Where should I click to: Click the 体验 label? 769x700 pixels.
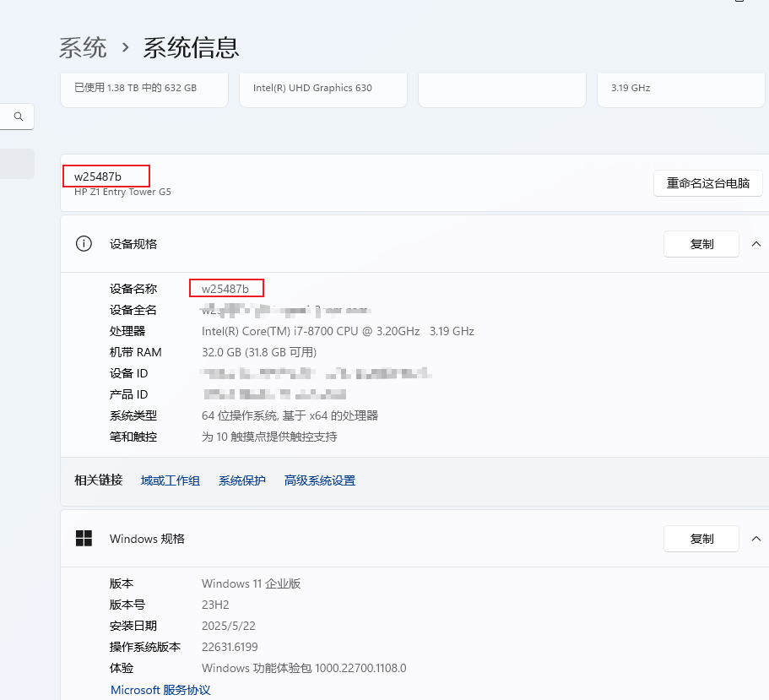pyautogui.click(x=122, y=668)
